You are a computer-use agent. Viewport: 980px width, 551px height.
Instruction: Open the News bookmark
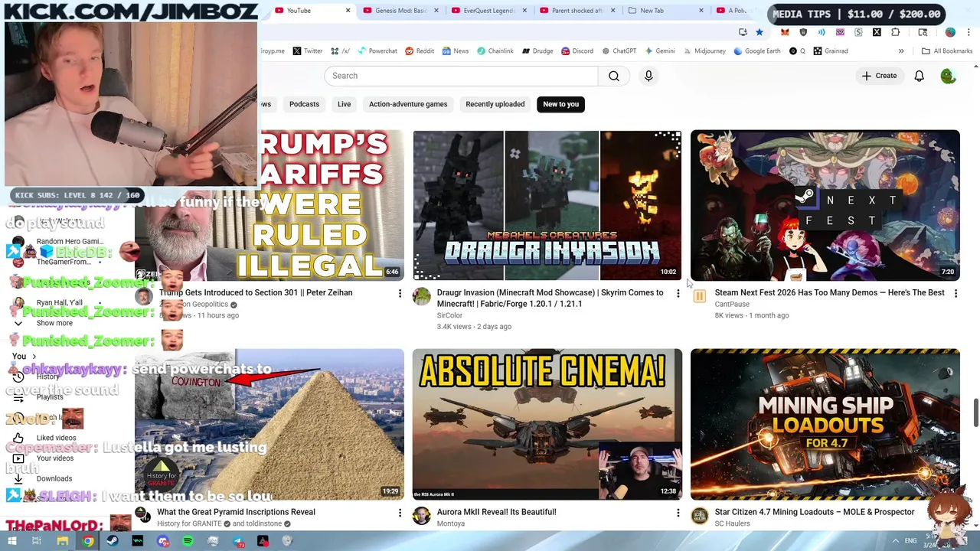(x=455, y=51)
